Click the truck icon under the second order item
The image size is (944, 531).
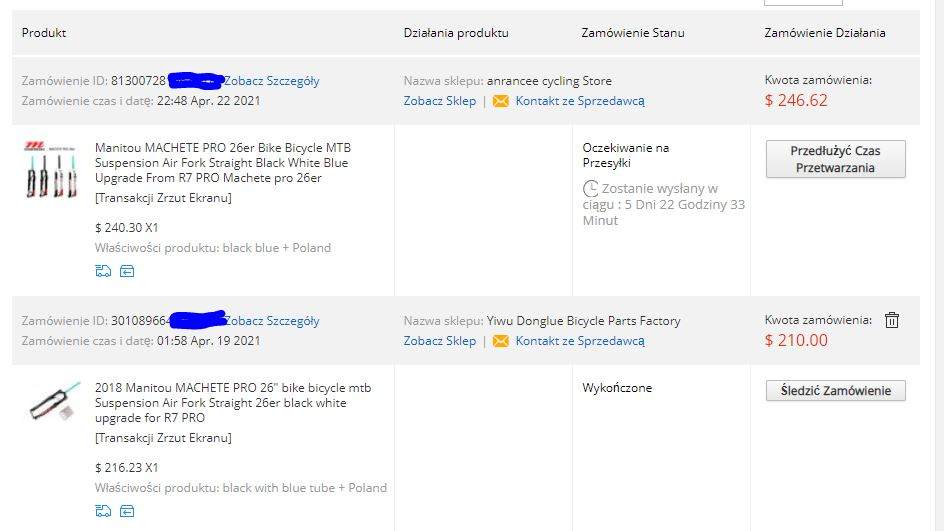click(x=103, y=511)
